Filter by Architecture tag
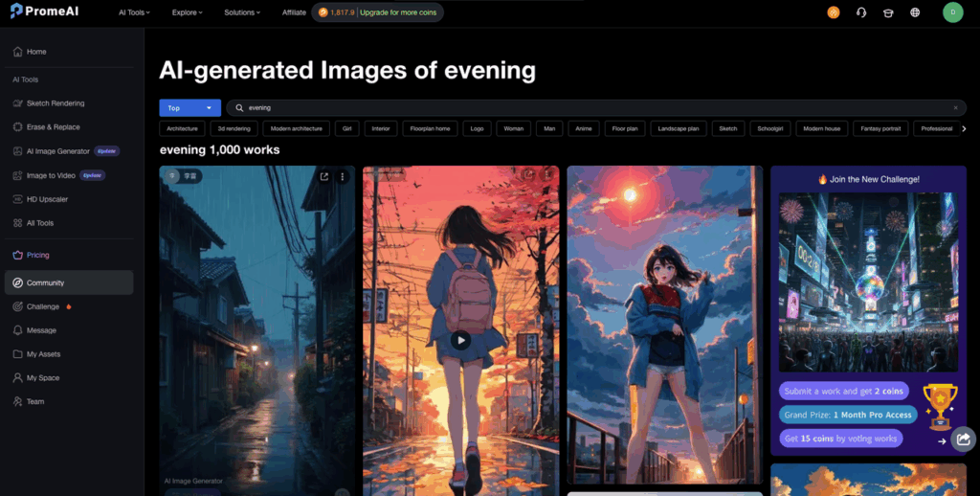The width and height of the screenshot is (980, 496). 183,129
